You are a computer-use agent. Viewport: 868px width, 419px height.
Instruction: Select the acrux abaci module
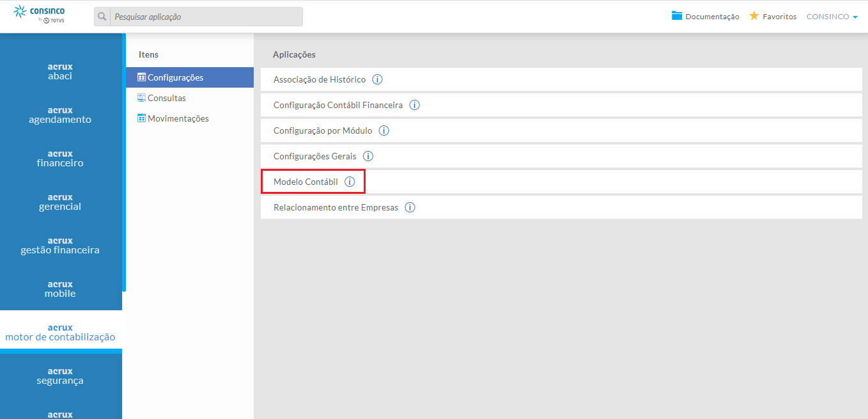[x=60, y=71]
